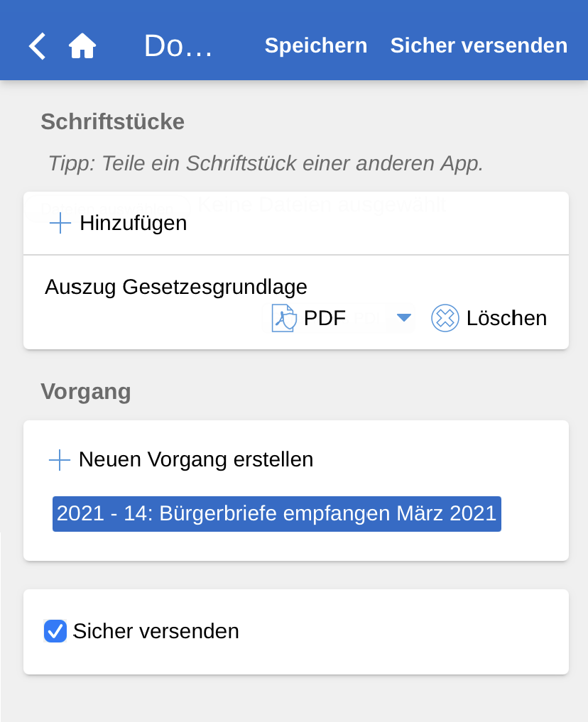Click the PDF format label
The width and height of the screenshot is (588, 722).
coord(325,318)
